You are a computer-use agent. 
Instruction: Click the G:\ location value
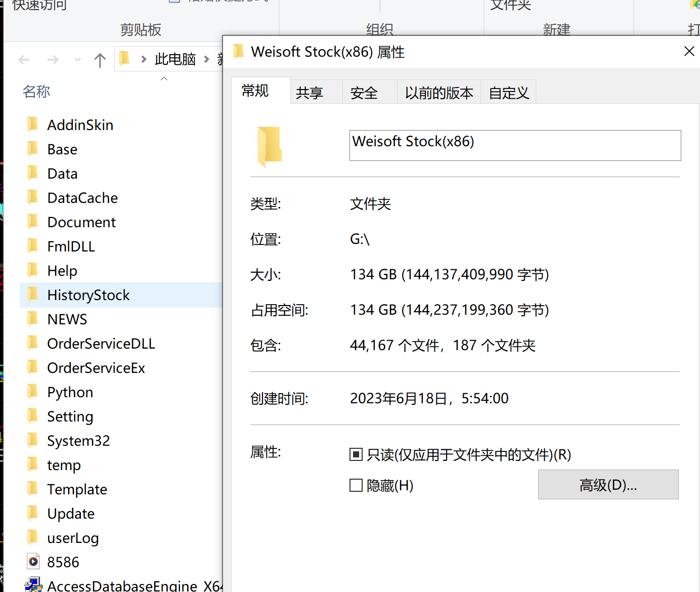click(360, 239)
